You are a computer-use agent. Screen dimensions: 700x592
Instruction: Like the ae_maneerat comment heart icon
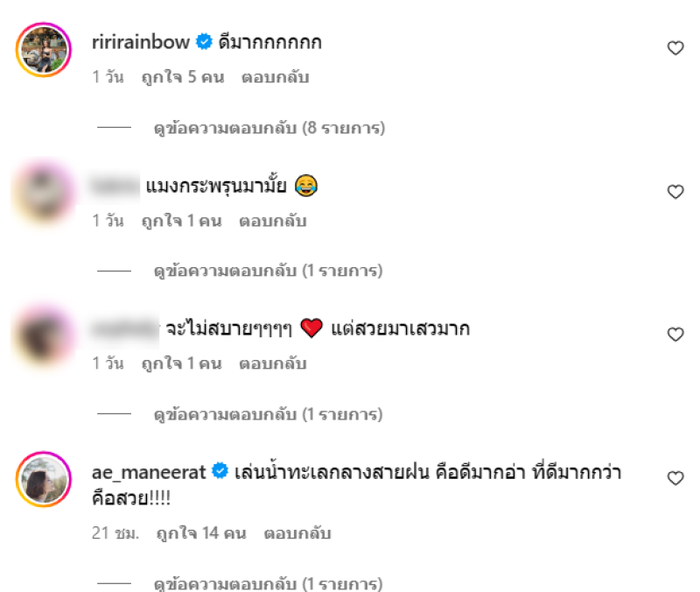(x=675, y=478)
